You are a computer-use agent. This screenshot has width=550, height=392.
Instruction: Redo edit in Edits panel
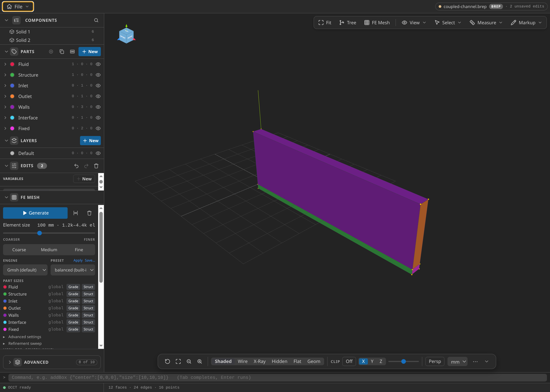86,166
